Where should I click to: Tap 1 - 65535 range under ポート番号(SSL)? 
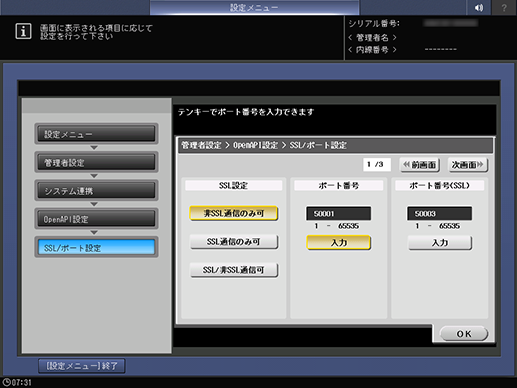tap(438, 226)
